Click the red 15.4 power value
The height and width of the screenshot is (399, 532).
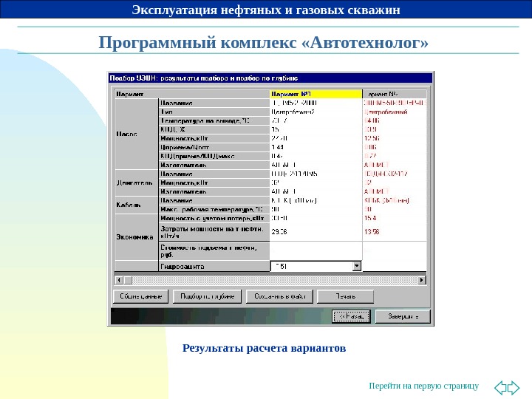click(x=370, y=218)
